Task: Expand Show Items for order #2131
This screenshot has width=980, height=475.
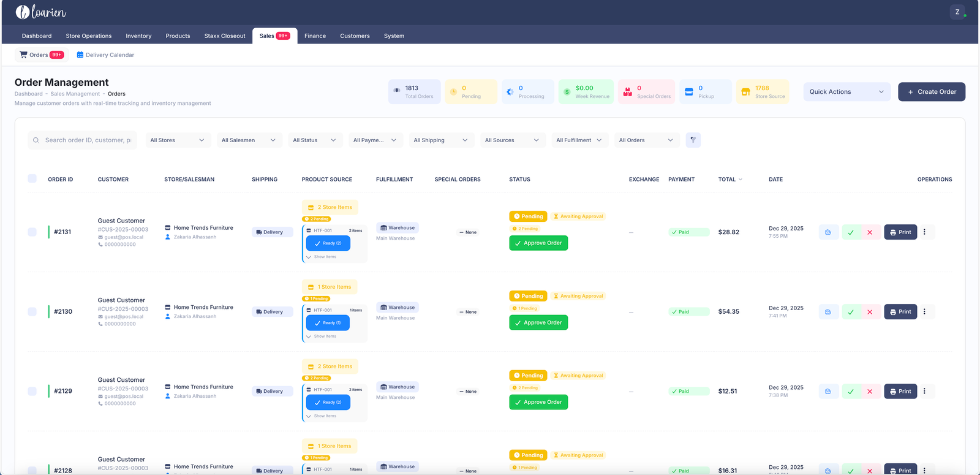Action: pos(322,257)
